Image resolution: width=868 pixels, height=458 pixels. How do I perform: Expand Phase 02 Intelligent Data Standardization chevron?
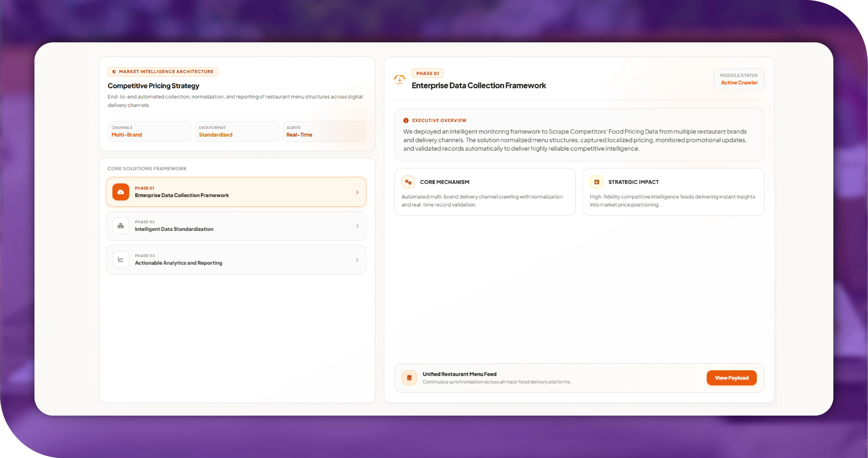pos(357,226)
